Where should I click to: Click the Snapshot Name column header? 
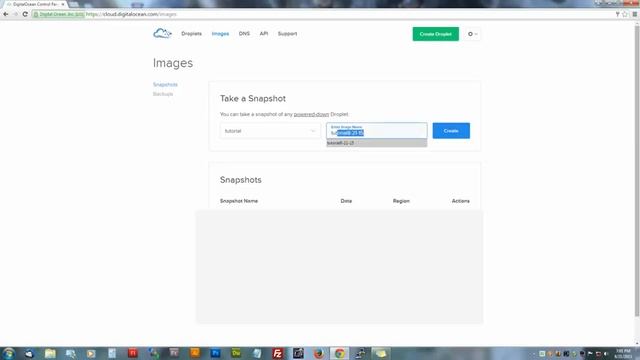[239, 201]
